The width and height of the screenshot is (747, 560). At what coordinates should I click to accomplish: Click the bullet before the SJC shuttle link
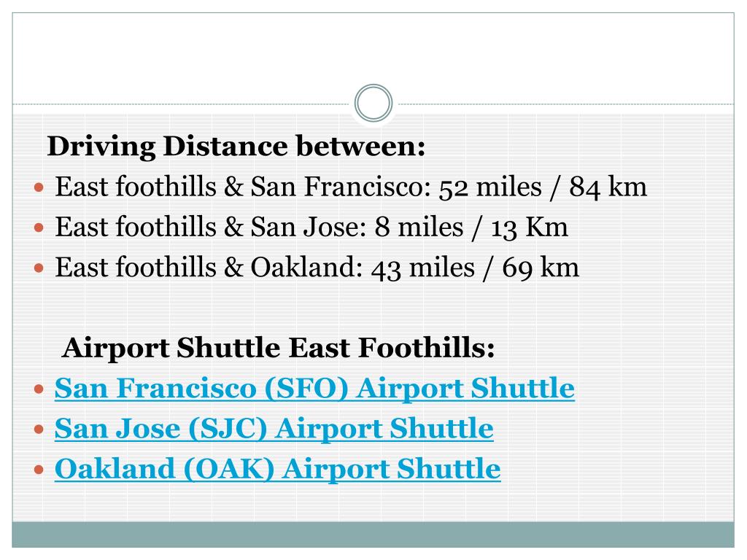[x=39, y=430]
